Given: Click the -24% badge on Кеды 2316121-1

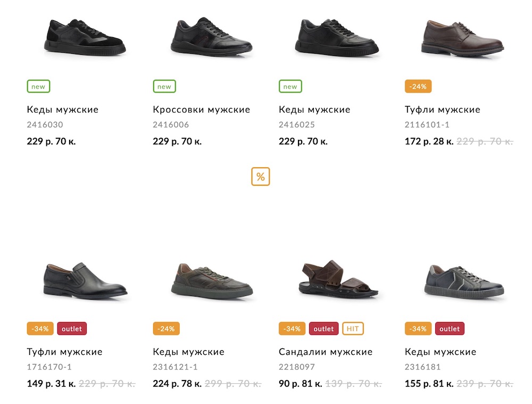Looking at the screenshot, I should click(x=166, y=328).
